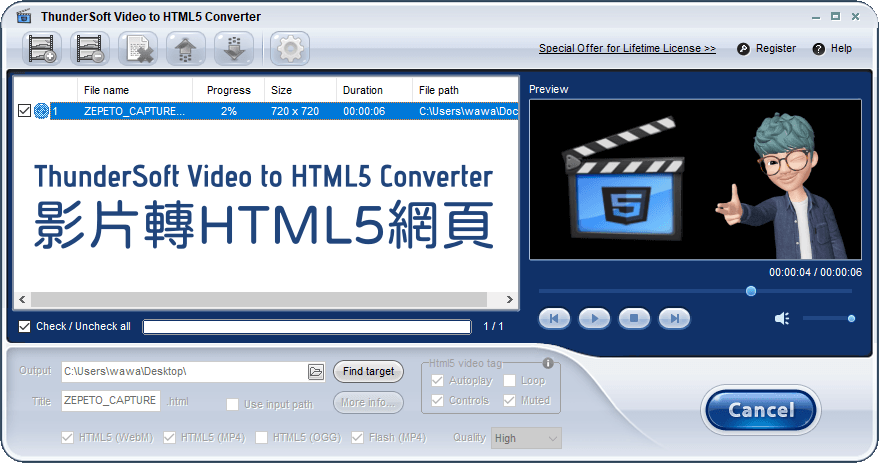Click the Progress column header
Viewport: 879px width, 463px height.
click(x=229, y=90)
